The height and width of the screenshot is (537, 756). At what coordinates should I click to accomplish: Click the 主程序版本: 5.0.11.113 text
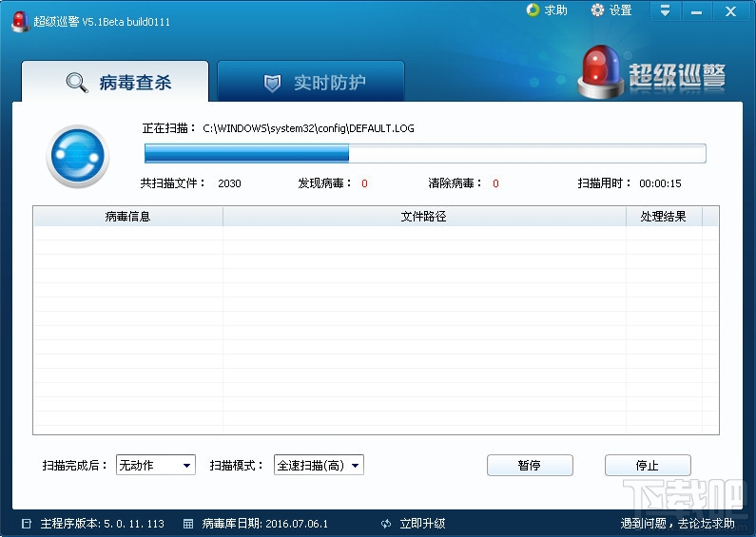[102, 524]
